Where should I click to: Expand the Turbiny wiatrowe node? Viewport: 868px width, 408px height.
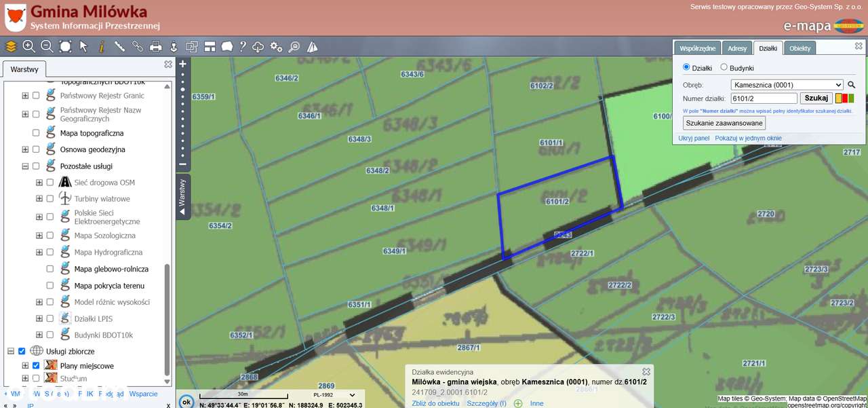tap(39, 199)
